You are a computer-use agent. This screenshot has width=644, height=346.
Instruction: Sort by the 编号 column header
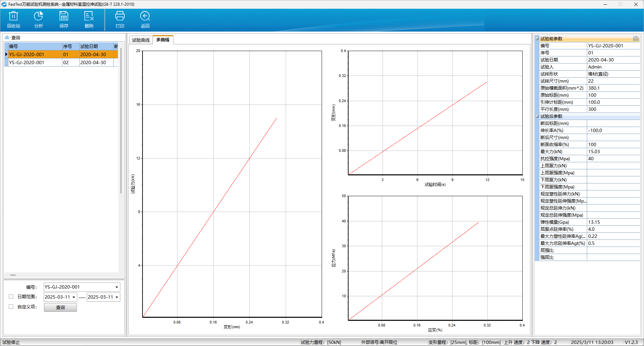point(35,46)
